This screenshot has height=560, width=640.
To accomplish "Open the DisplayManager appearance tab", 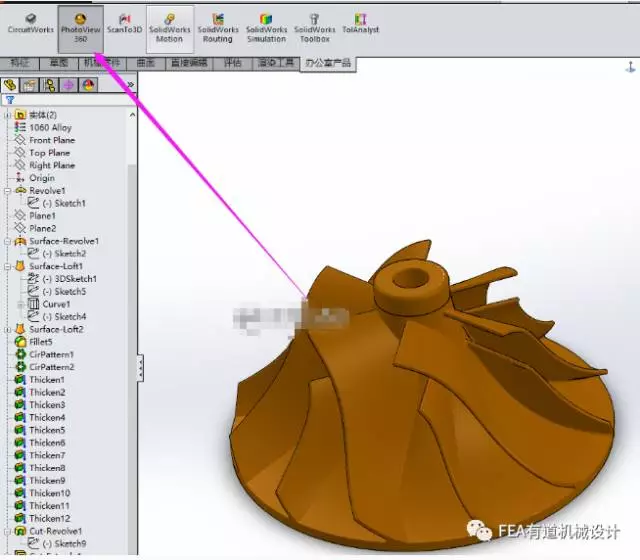I will [x=89, y=85].
